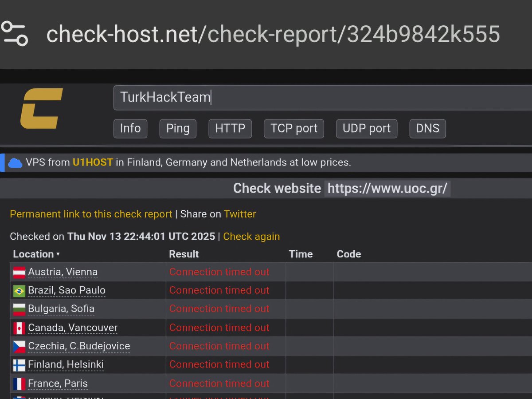This screenshot has height=399, width=532.
Task: Select Canada's Connection timed out result
Action: coord(219,328)
